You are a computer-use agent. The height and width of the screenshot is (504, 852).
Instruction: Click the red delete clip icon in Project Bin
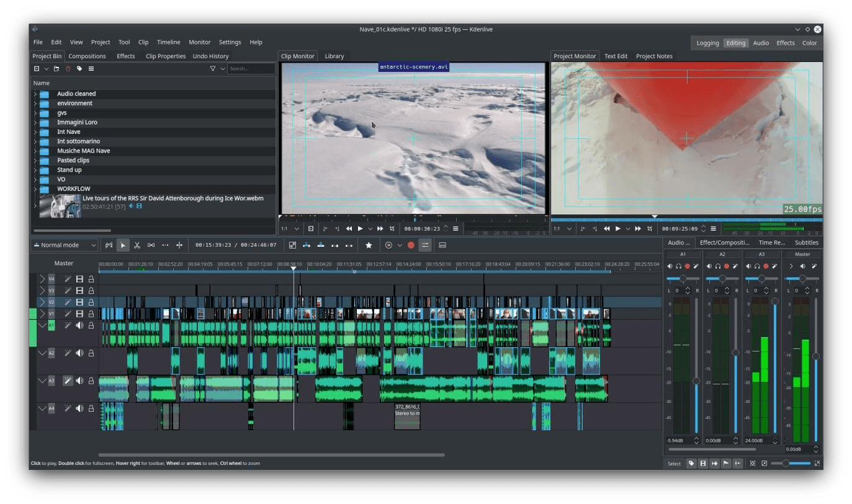pyautogui.click(x=68, y=69)
